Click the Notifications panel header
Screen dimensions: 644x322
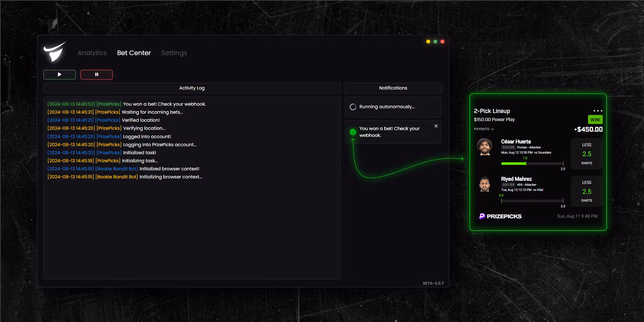(x=393, y=88)
